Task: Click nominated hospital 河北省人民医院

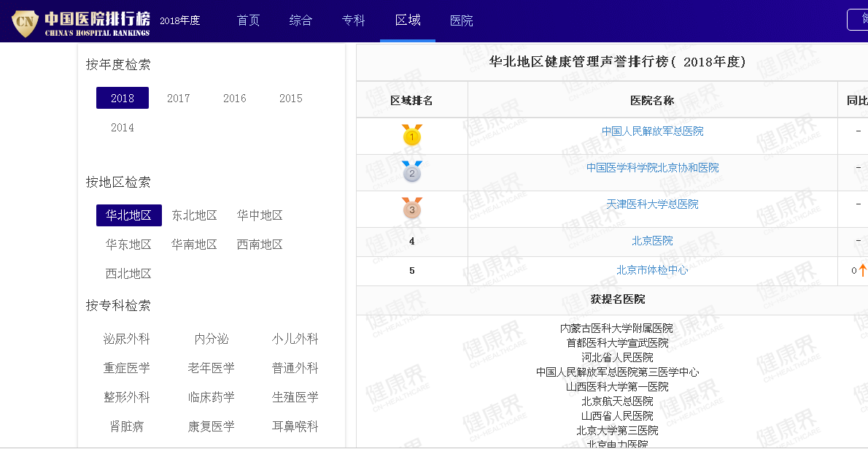Action: (617, 358)
